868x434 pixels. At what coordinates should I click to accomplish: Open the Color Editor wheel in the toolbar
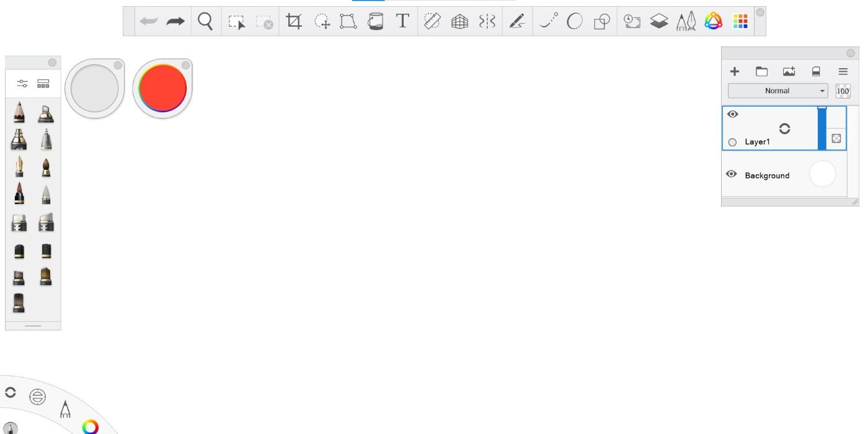[x=713, y=20]
